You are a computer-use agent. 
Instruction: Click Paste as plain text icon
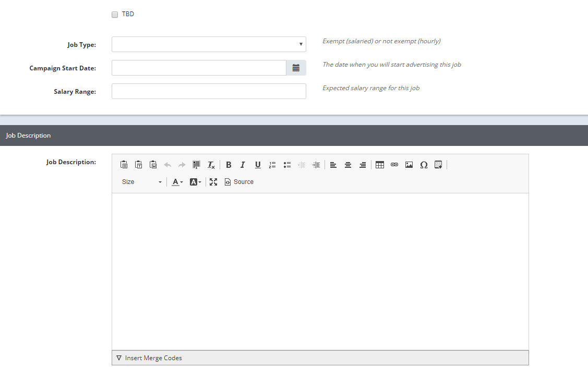(138, 165)
